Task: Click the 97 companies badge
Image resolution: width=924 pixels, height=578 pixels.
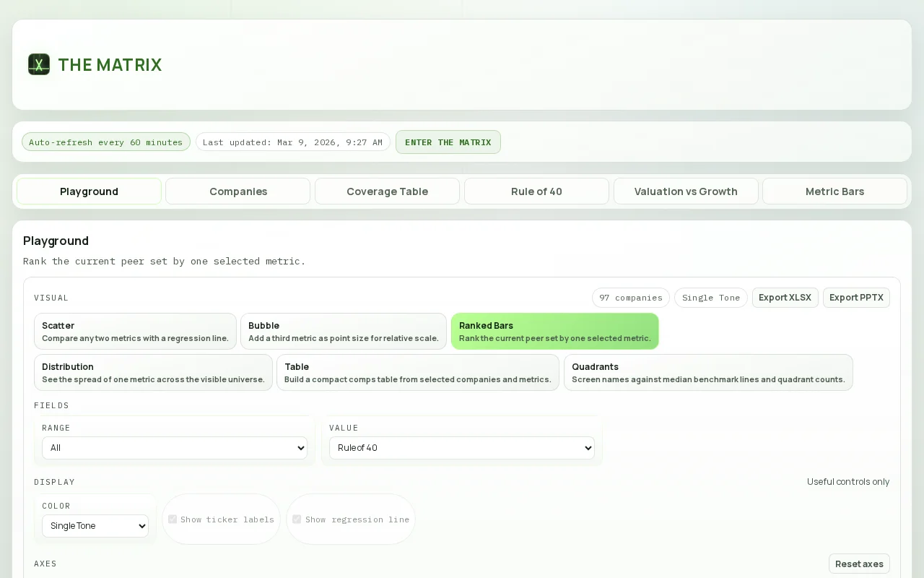Action: pyautogui.click(x=631, y=298)
